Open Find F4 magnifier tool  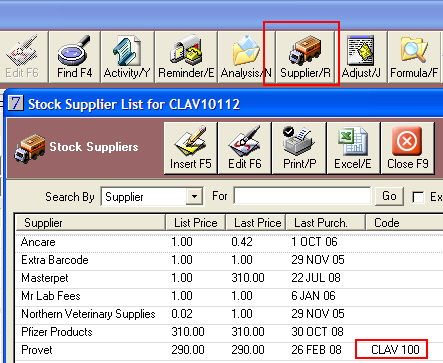pos(74,57)
